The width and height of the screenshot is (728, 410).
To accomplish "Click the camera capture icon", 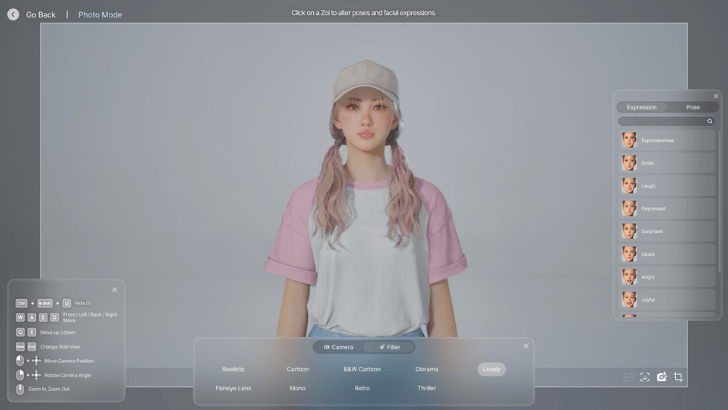I will 661,377.
